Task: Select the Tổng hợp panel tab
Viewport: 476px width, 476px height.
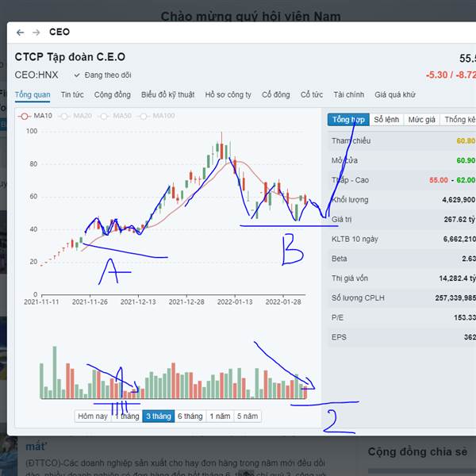Action: coord(348,120)
